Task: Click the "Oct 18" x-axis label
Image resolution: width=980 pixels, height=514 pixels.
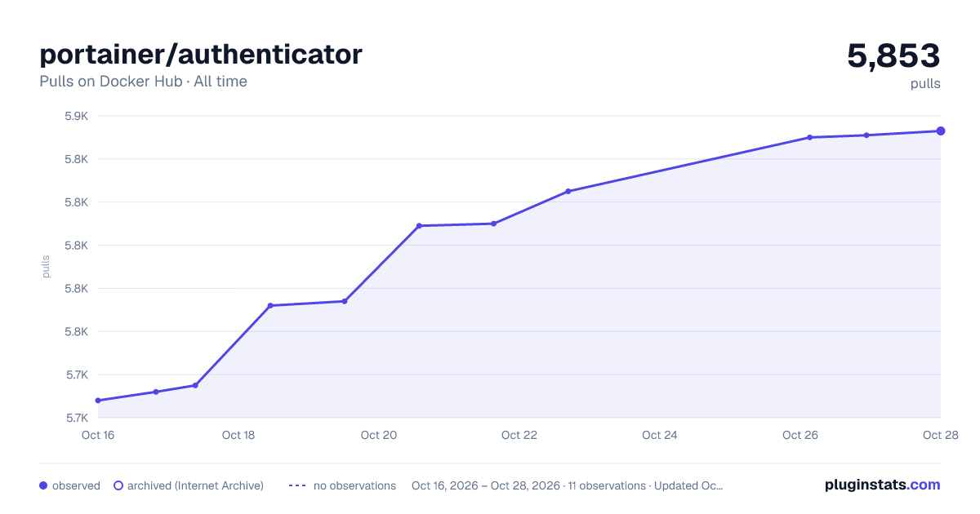Action: click(x=238, y=435)
